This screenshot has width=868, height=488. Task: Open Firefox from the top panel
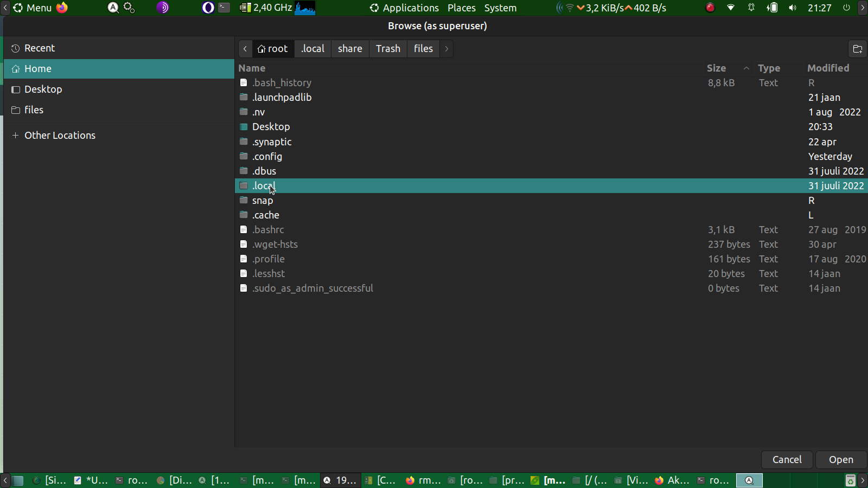point(62,8)
